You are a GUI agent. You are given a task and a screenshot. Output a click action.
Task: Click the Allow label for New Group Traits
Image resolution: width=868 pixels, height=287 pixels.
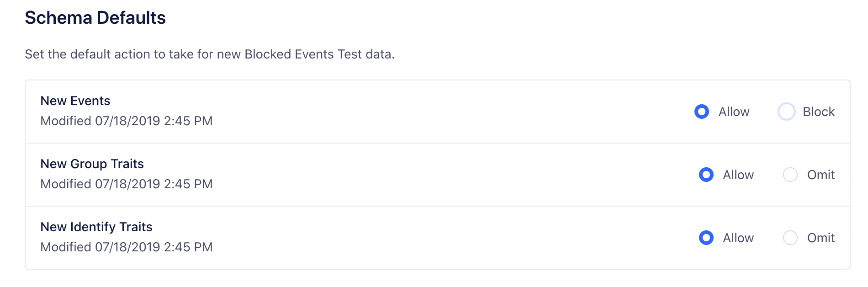[x=738, y=175]
